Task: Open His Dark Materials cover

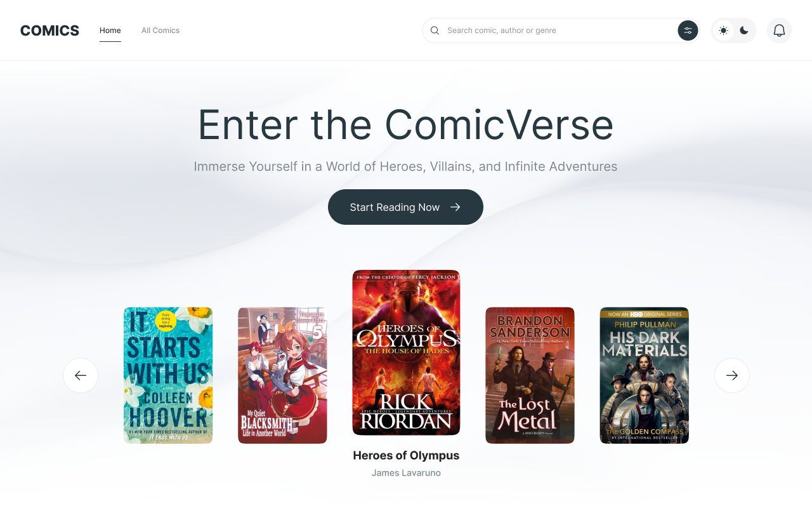Action: coord(644,375)
